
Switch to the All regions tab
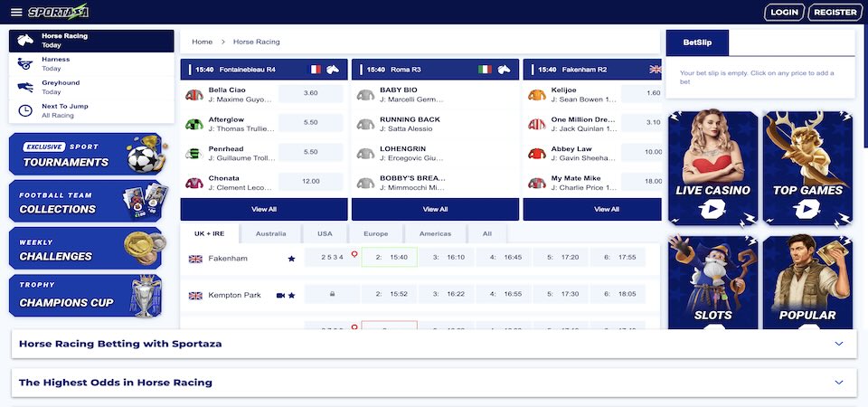coord(487,233)
